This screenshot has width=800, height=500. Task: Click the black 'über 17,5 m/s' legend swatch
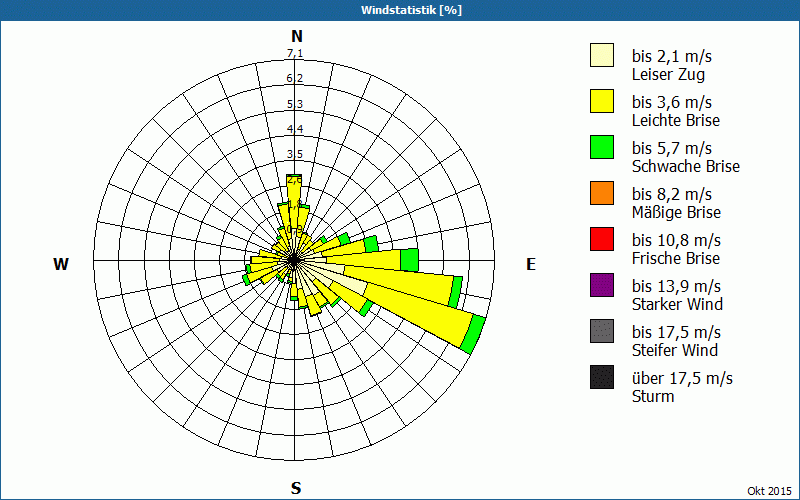602,377
